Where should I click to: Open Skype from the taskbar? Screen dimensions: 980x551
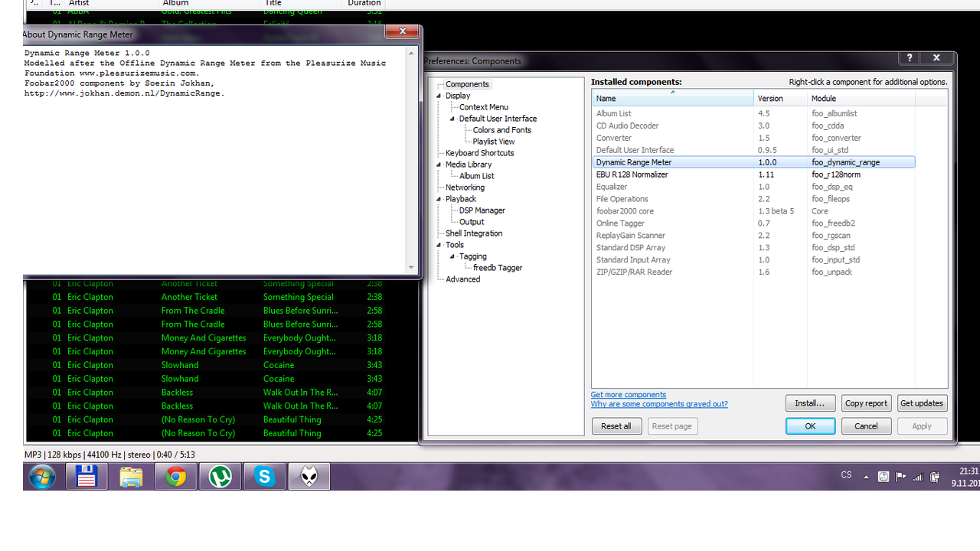point(264,477)
